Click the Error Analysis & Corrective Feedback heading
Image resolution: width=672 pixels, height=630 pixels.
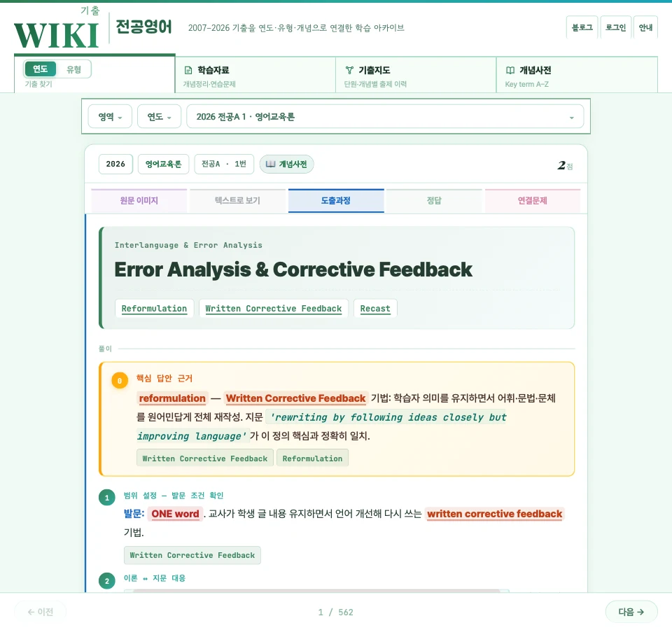(x=293, y=269)
